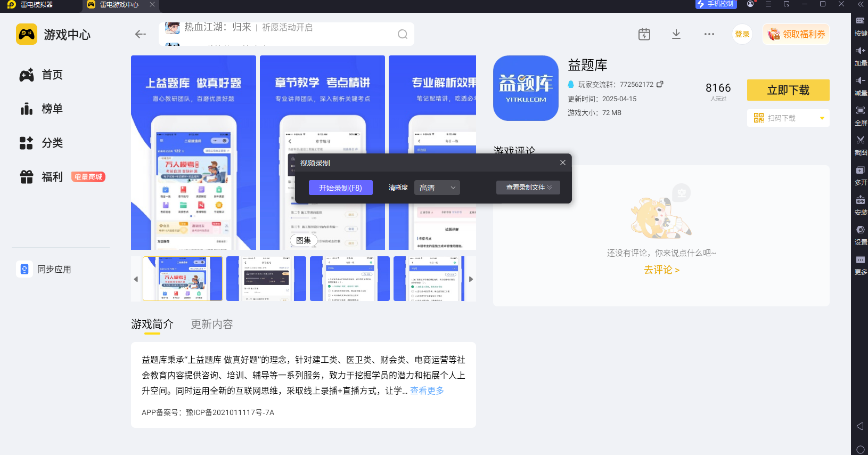Tap the Android back triangle icon
This screenshot has width=868, height=455.
coord(860,426)
